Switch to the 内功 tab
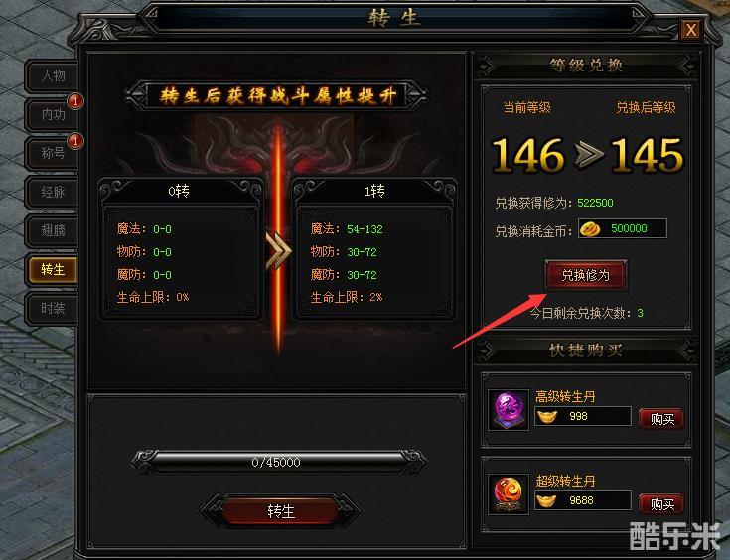Image resolution: width=730 pixels, height=560 pixels. coord(52,114)
